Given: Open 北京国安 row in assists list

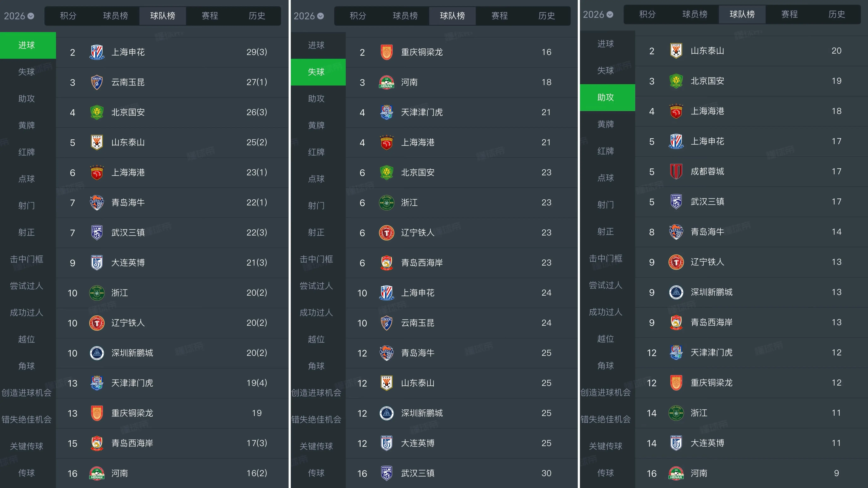Looking at the screenshot, I should click(751, 81).
